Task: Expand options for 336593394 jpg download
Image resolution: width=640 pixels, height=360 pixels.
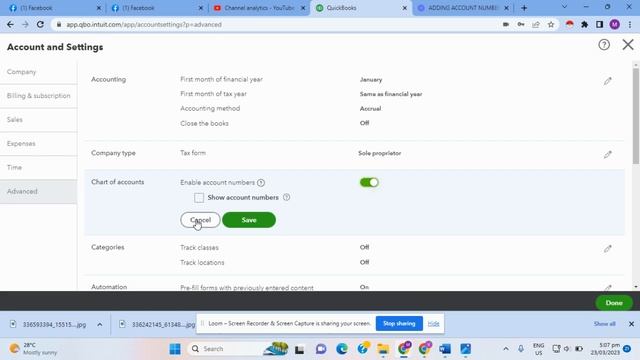Action: (x=100, y=324)
